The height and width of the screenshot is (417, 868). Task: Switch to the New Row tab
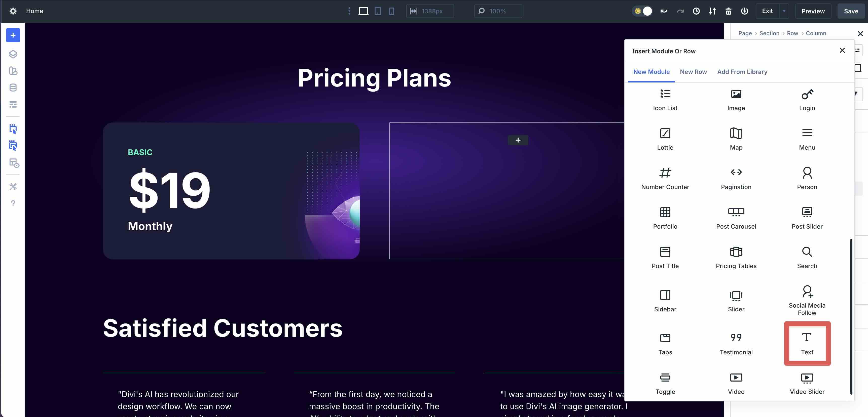(x=694, y=72)
